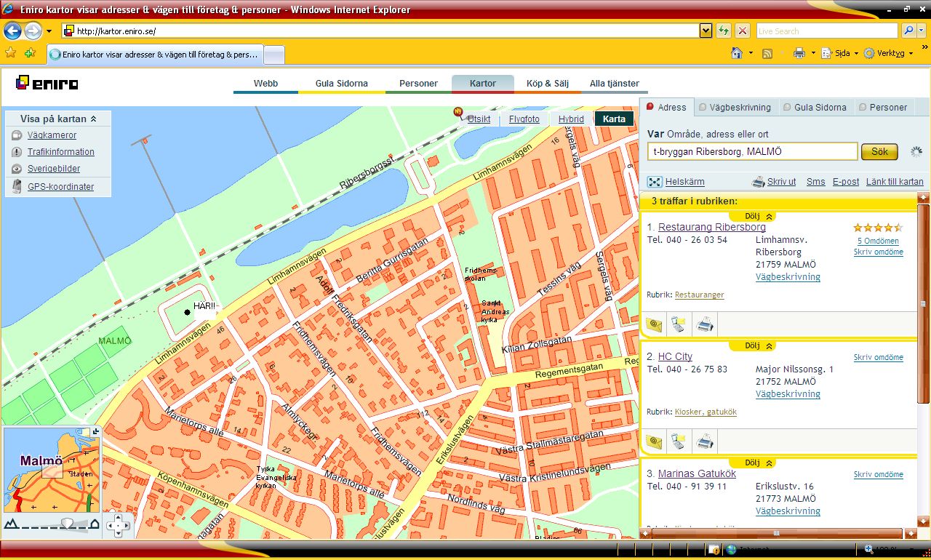Click Länk till kartan link
The height and width of the screenshot is (560, 931).
895,182
